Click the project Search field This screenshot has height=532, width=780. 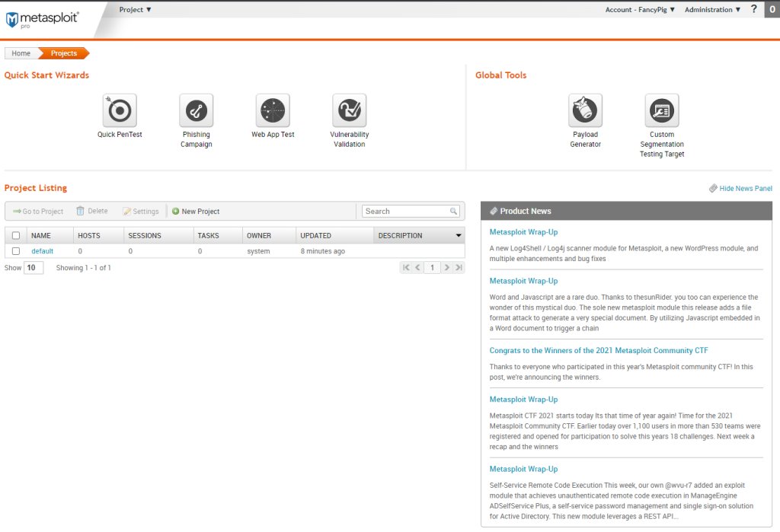pos(411,212)
